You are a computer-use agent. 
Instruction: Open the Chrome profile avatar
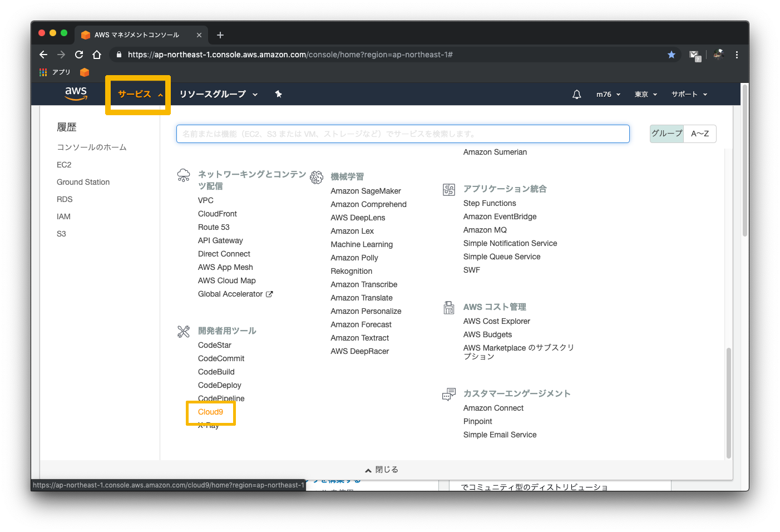coord(718,55)
